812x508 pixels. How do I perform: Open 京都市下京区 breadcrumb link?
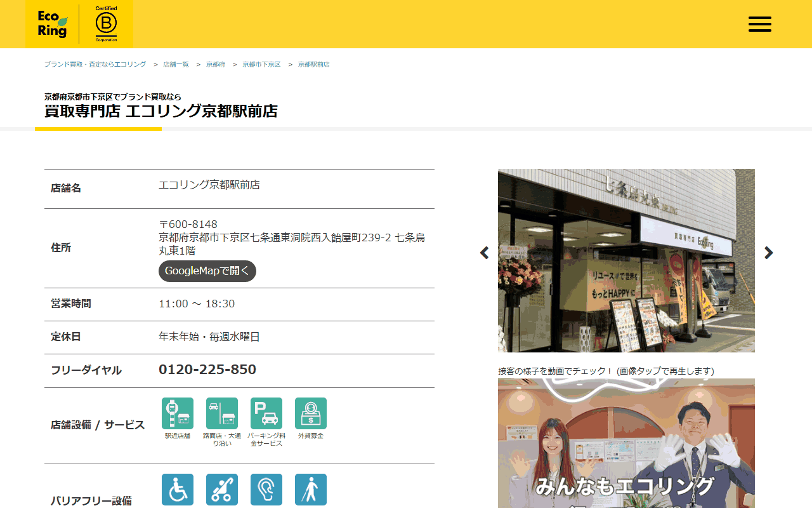[261, 65]
